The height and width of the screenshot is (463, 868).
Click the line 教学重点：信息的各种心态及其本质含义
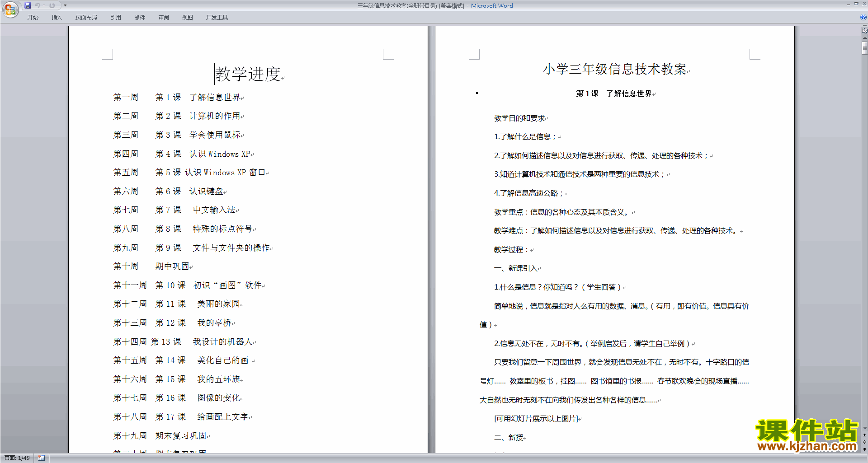[562, 212]
